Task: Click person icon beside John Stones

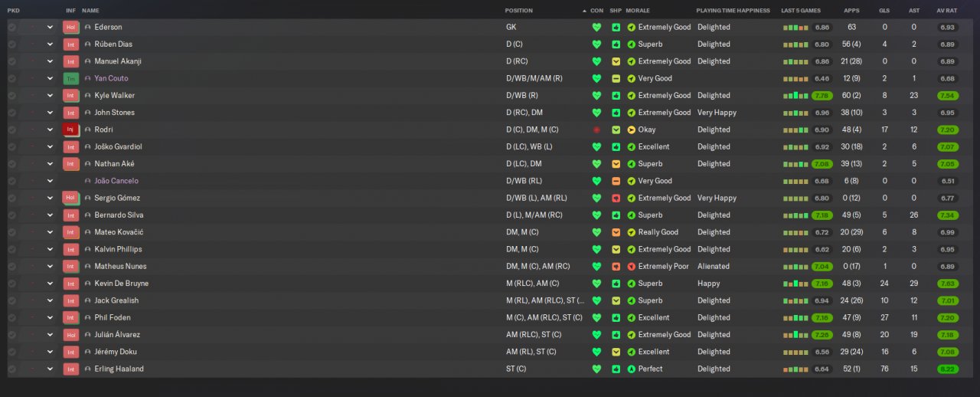Action: (x=88, y=113)
